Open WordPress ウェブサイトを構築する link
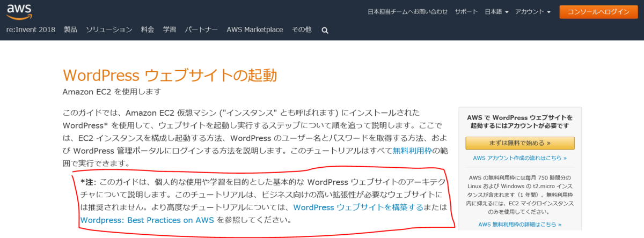This screenshot has width=644, height=238. point(358,207)
